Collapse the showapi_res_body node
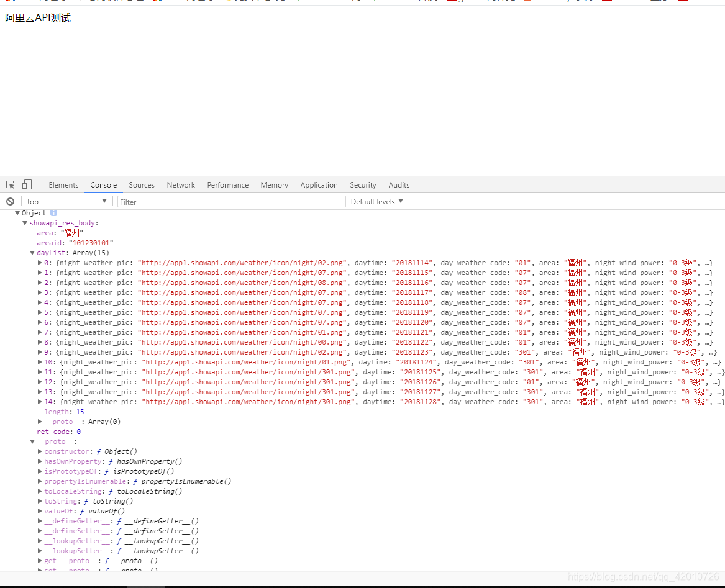725x588 pixels. click(25, 223)
